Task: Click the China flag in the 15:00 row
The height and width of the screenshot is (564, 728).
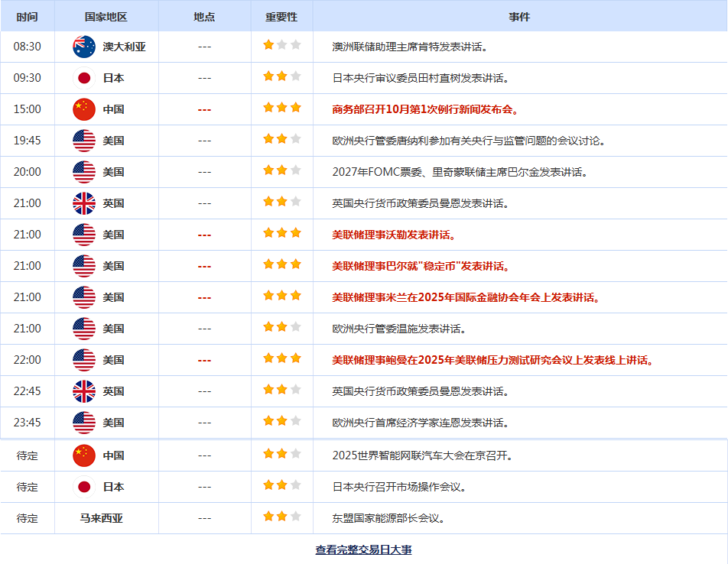Action: pos(84,109)
